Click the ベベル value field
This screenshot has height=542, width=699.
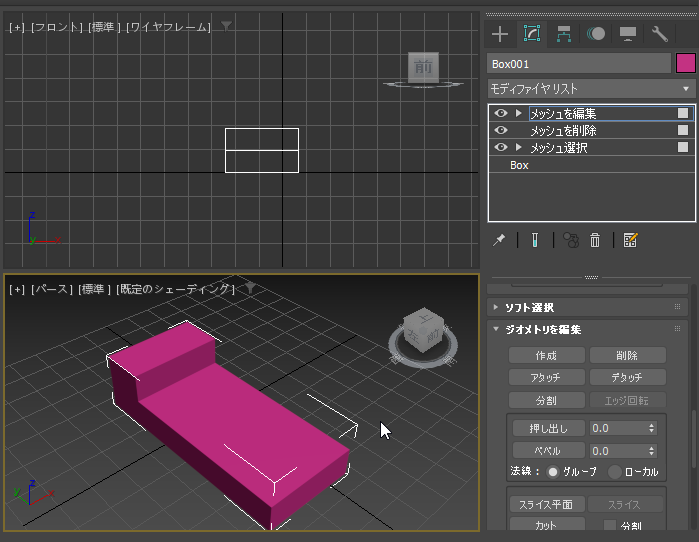617,451
